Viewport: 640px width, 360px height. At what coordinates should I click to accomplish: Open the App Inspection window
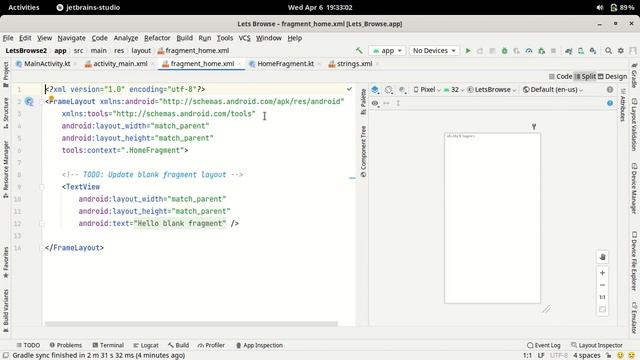click(260, 345)
